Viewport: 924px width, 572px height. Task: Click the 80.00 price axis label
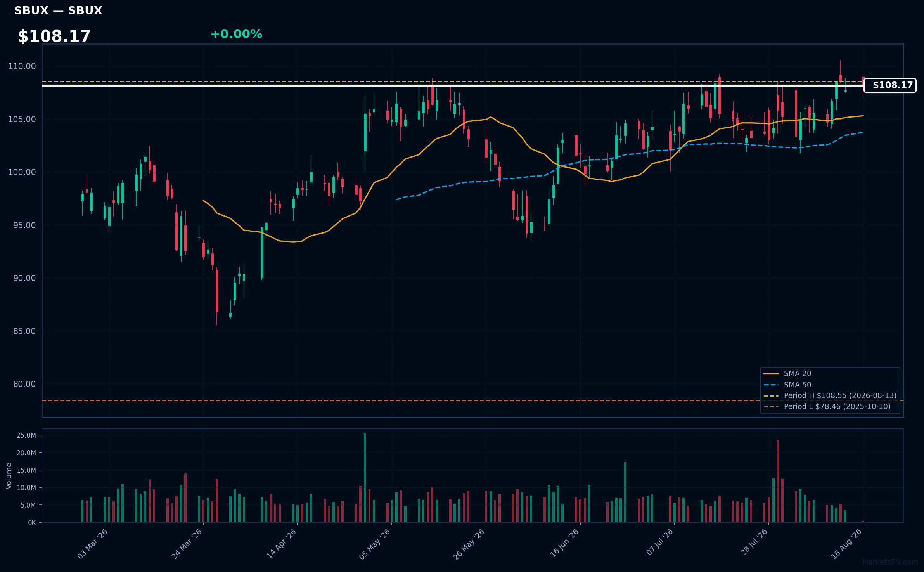point(24,384)
